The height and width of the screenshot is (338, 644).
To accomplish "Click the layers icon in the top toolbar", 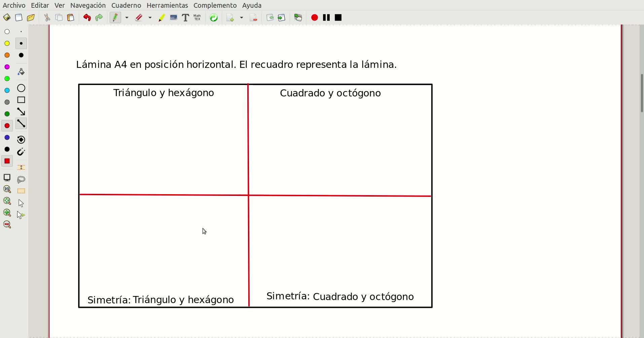I will [298, 17].
